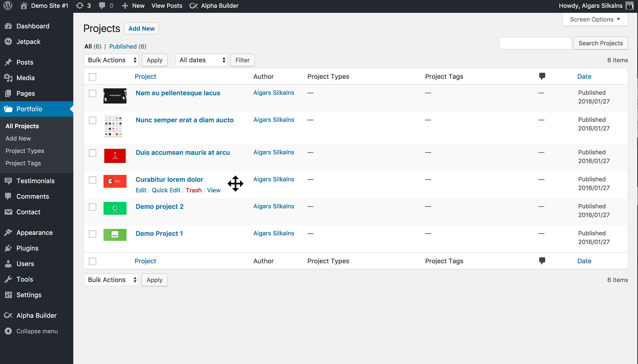Click the search projects input field
Screen dimensions: 638x364
point(535,43)
